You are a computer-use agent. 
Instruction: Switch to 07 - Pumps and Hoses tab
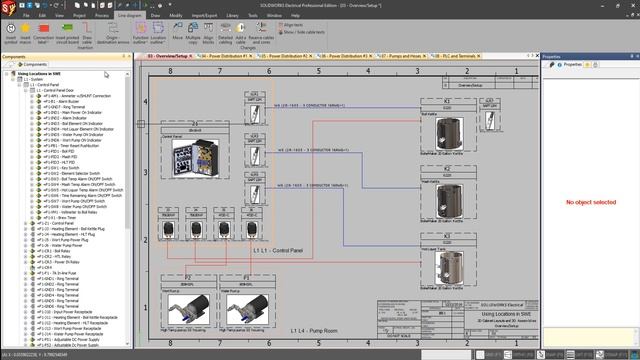401,56
